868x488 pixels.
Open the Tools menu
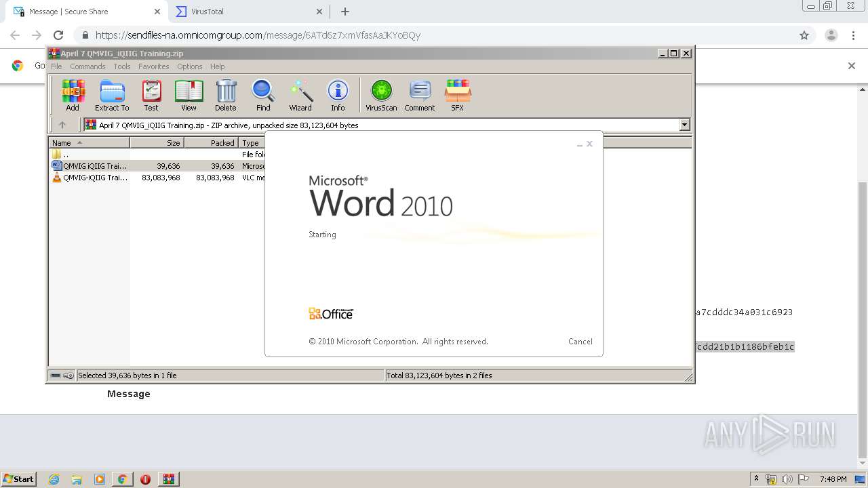(x=122, y=66)
